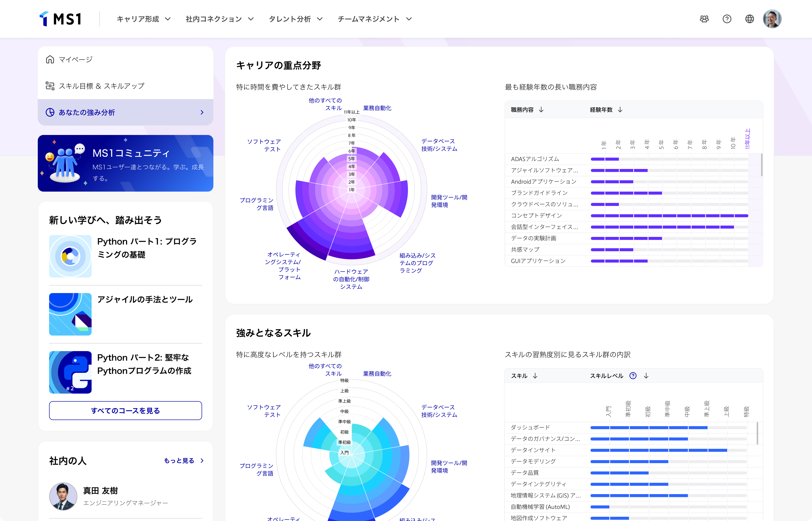Click the arrow next to もっと見る
Screen dimensions: 812x521
[202, 461]
